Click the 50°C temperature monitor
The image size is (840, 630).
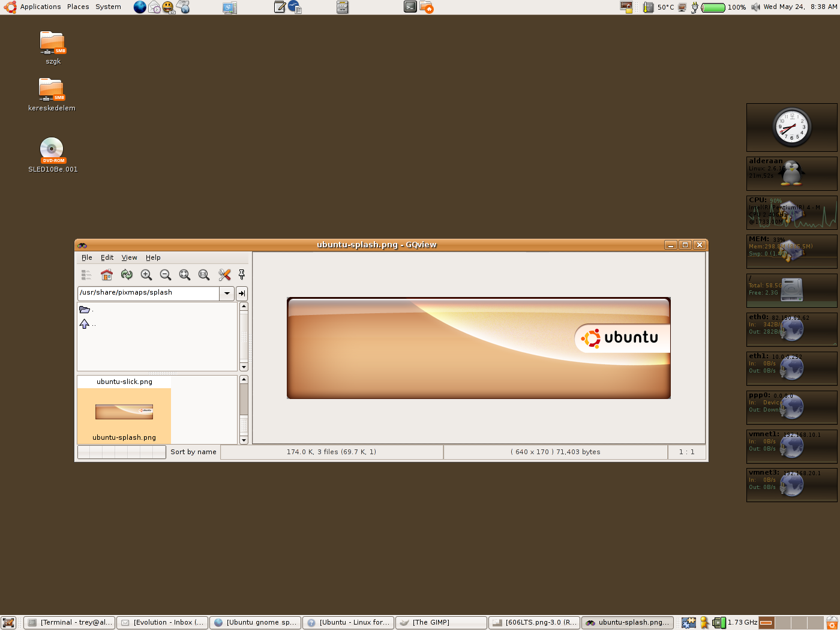point(659,7)
